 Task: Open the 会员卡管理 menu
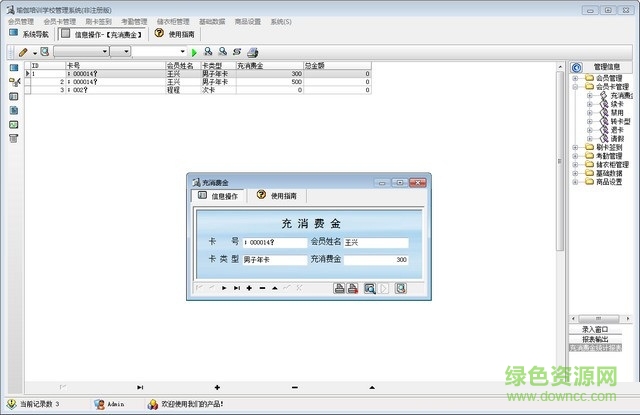[60, 22]
